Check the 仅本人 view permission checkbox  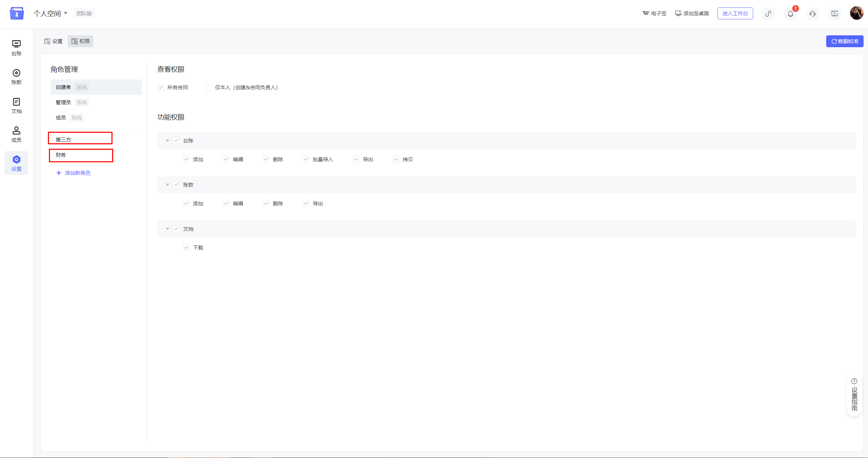(208, 88)
